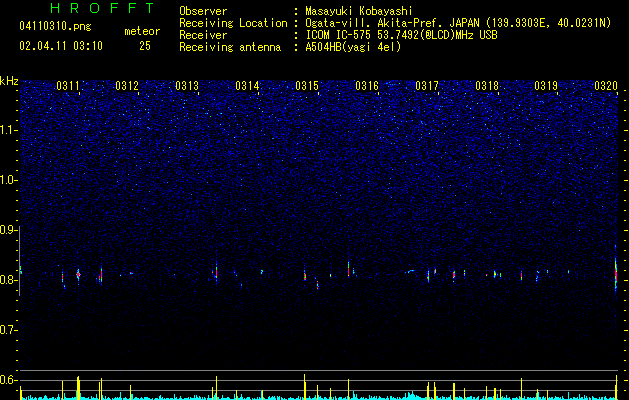The image size is (629, 400).
Task: Click the 'Observer' field label
Action: 203,11
